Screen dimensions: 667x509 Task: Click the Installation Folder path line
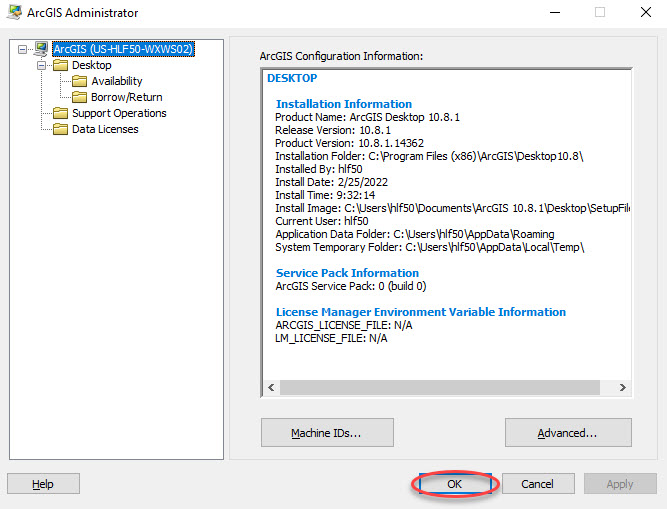click(429, 156)
